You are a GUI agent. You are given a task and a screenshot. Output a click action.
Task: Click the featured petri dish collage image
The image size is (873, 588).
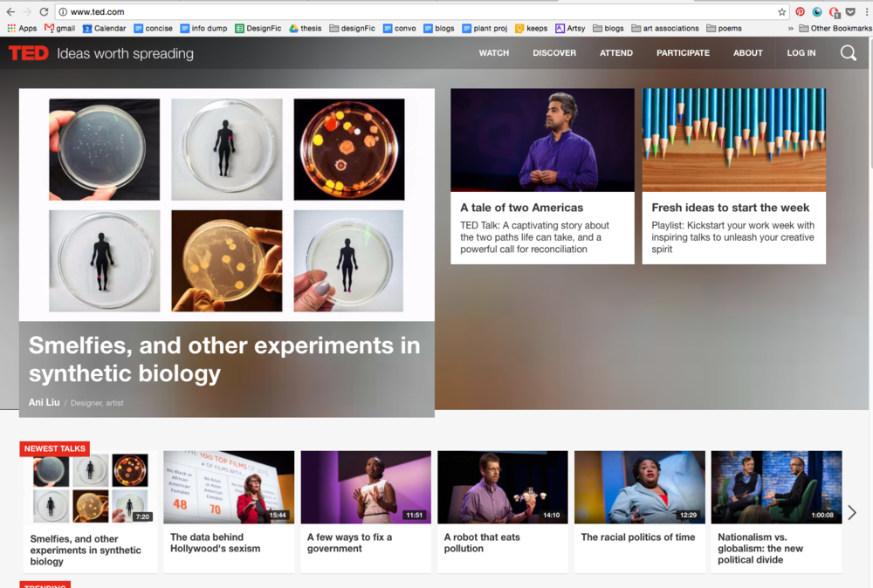pos(227,205)
